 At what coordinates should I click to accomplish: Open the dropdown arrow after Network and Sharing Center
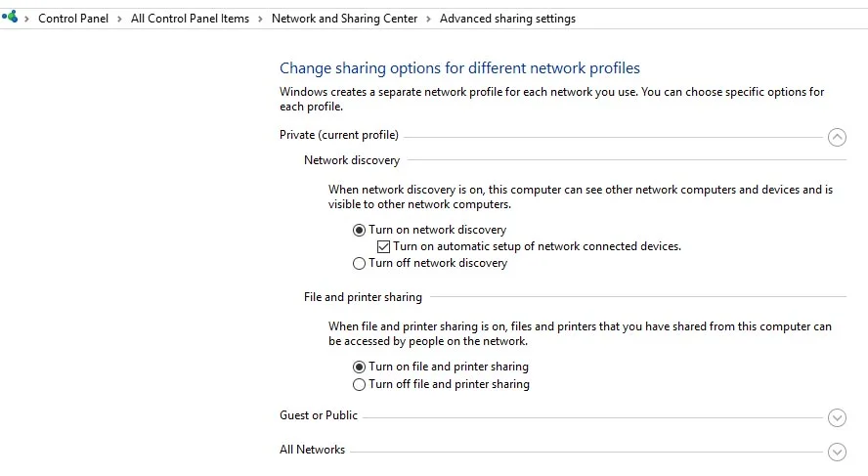(428, 19)
